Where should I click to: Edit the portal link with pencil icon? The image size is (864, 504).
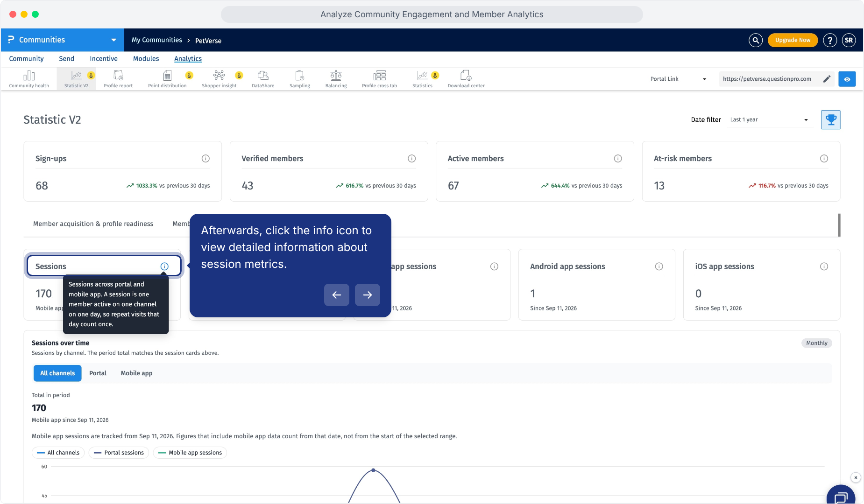(827, 79)
